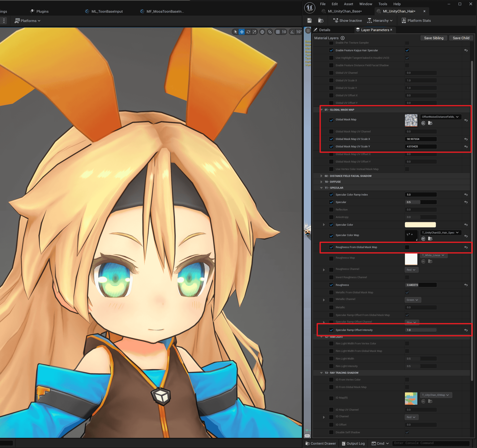The image size is (477, 448).
Task: Collapse the 11 - Specular section
Action: (x=322, y=188)
